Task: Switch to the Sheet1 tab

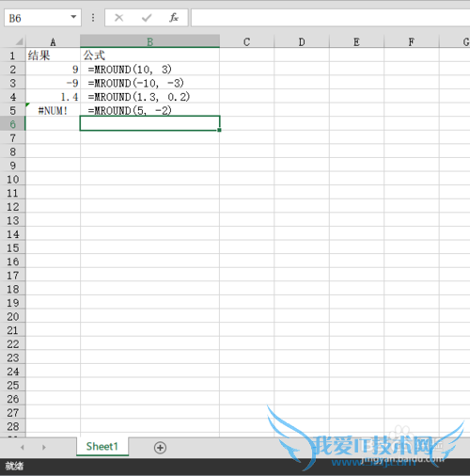Action: click(x=102, y=446)
